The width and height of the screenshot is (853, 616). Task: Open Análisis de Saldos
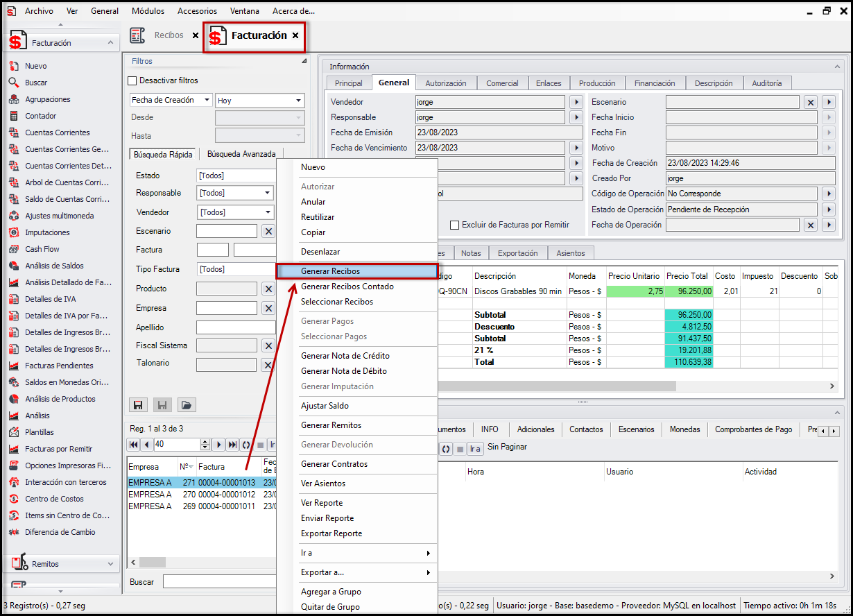coord(54,266)
